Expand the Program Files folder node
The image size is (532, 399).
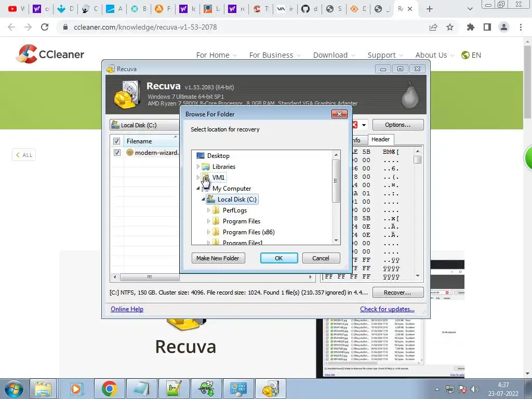208,221
